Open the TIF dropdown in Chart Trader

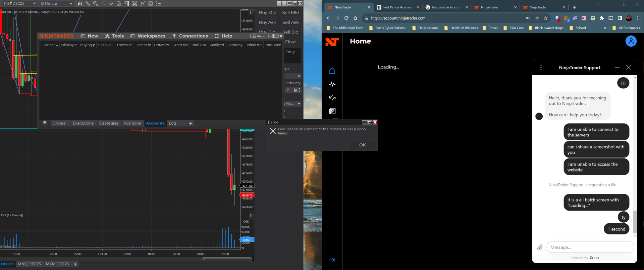click(293, 76)
